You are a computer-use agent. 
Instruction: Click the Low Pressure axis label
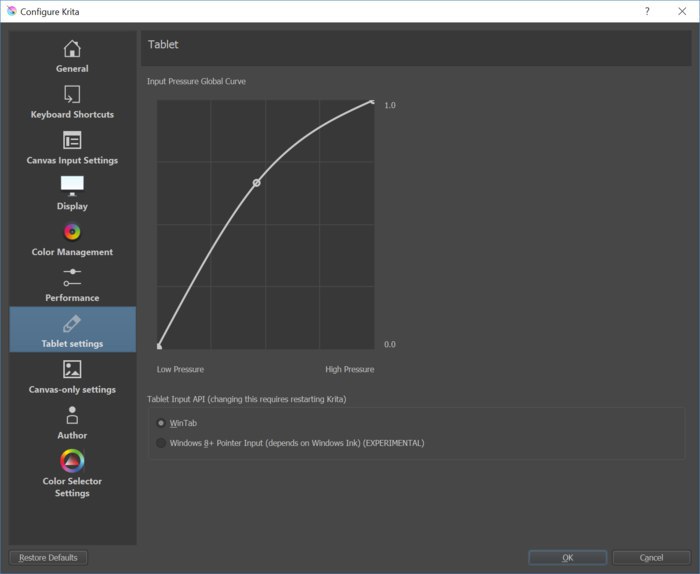click(180, 369)
